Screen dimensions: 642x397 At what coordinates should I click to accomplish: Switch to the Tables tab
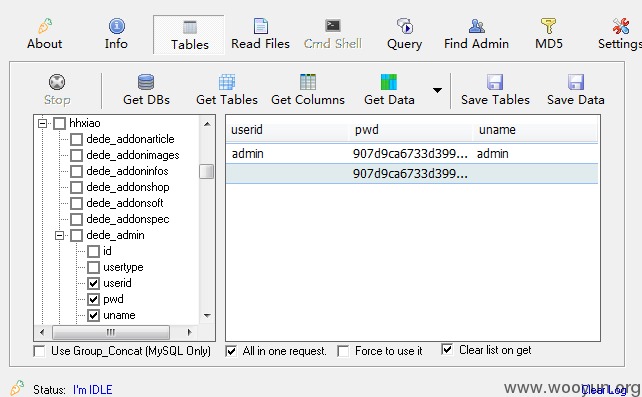[189, 35]
